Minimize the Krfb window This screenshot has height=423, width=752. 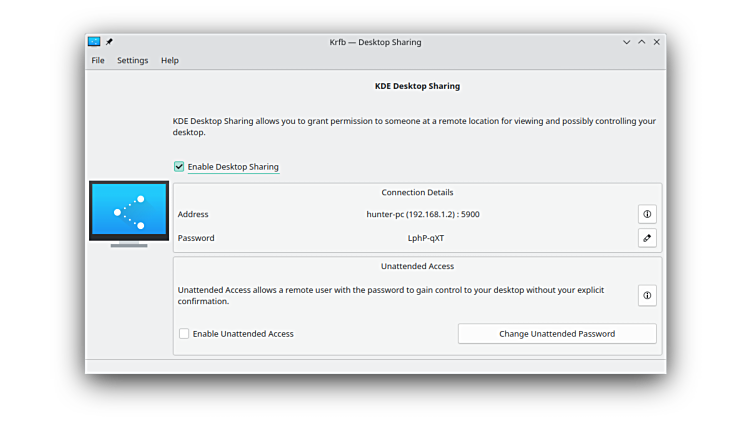[x=627, y=42]
